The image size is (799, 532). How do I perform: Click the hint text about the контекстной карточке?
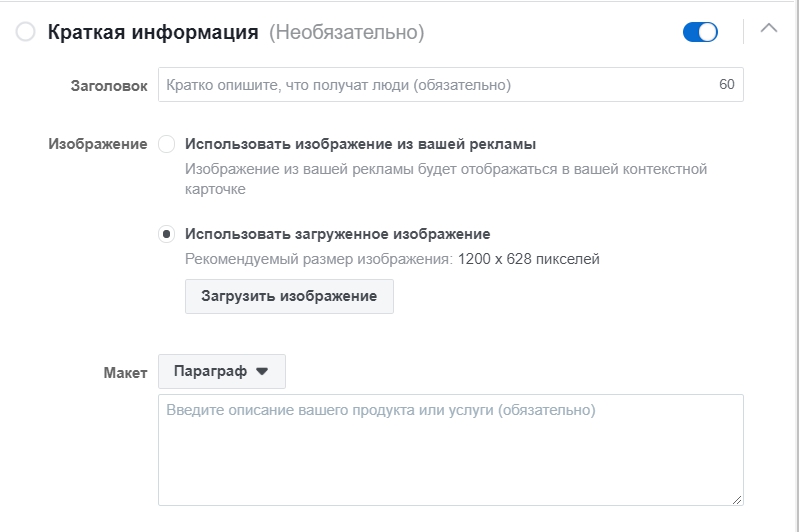coord(446,178)
